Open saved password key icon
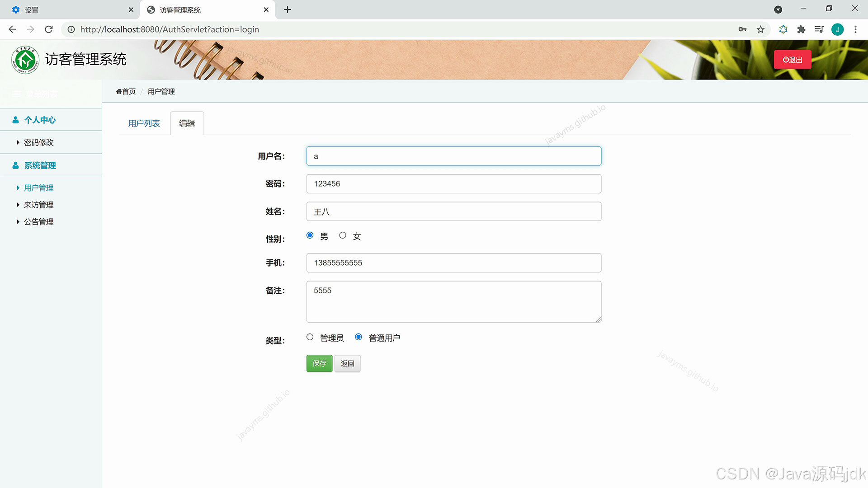This screenshot has width=868, height=488. pos(742,29)
